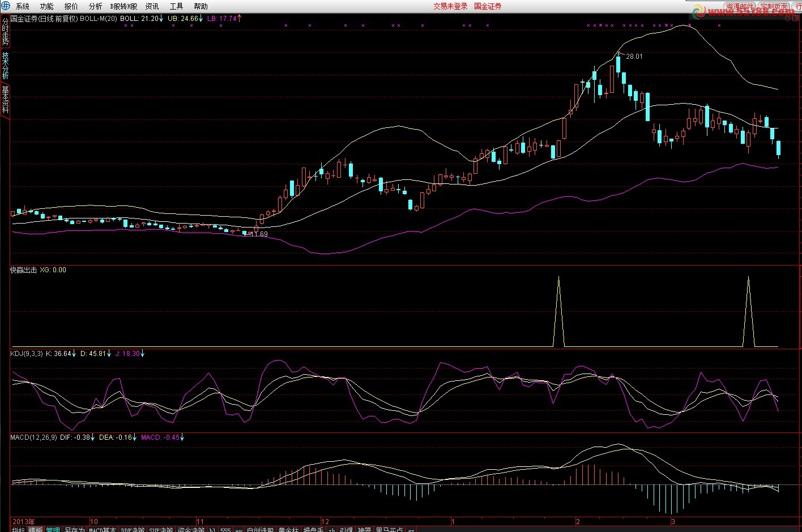Select the MACD基本 indicator tab
The height and width of the screenshot is (532, 802).
(x=103, y=530)
